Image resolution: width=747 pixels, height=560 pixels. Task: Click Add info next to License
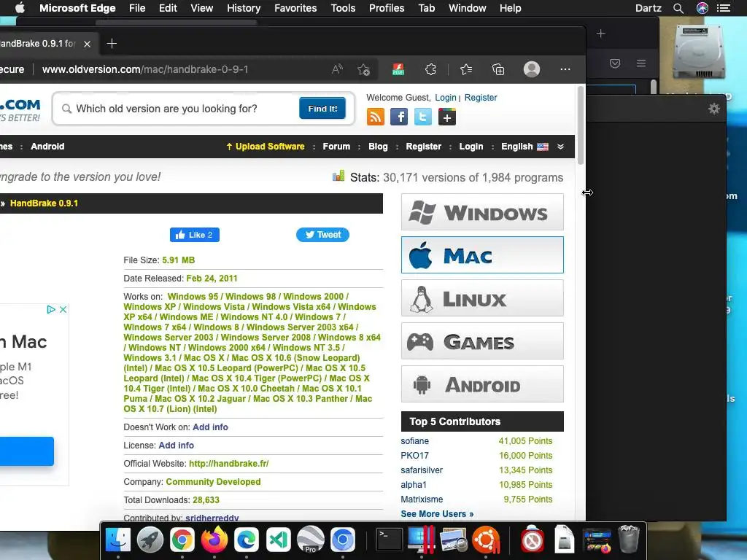pos(176,446)
